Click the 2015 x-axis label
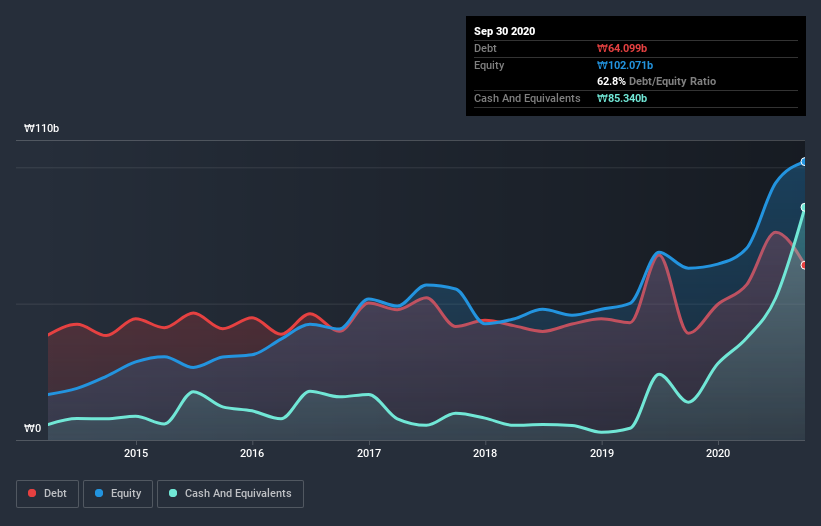Image resolution: width=821 pixels, height=526 pixels. point(136,453)
